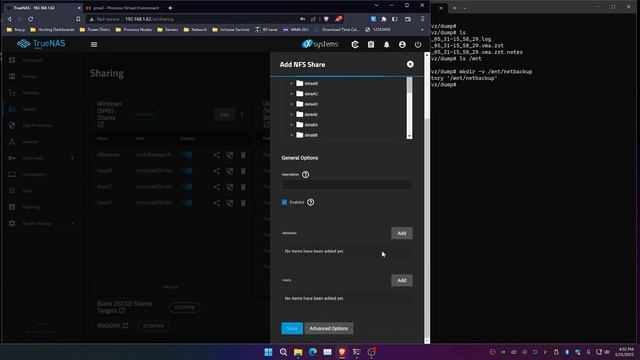Open the Brave Shields icon
Viewport: 640px width, 360px height.
(x=326, y=19)
